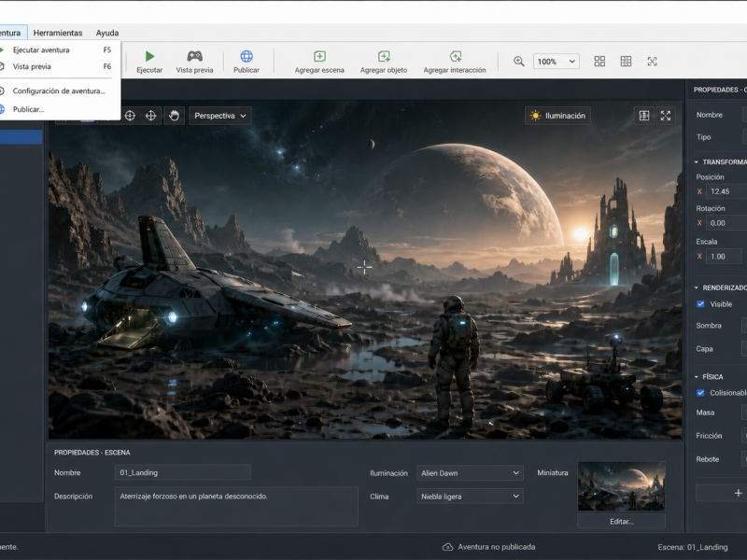This screenshot has width=747, height=560.
Task: Collapse the TRANSFORMA section
Action: click(x=696, y=161)
